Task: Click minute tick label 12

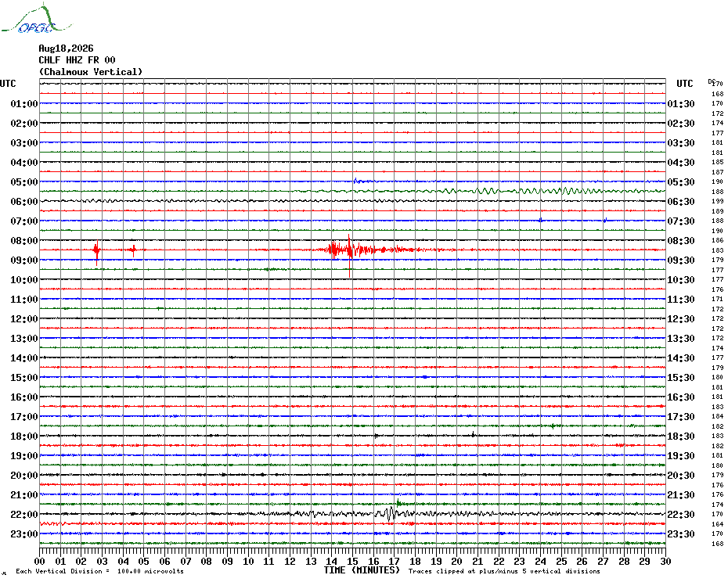Action: pyautogui.click(x=290, y=562)
